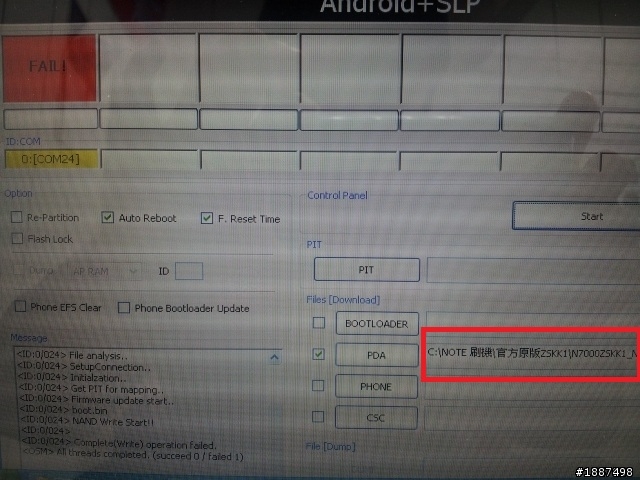This screenshot has width=640, height=480.
Task: Click the CSC file path field
Action: (532, 419)
